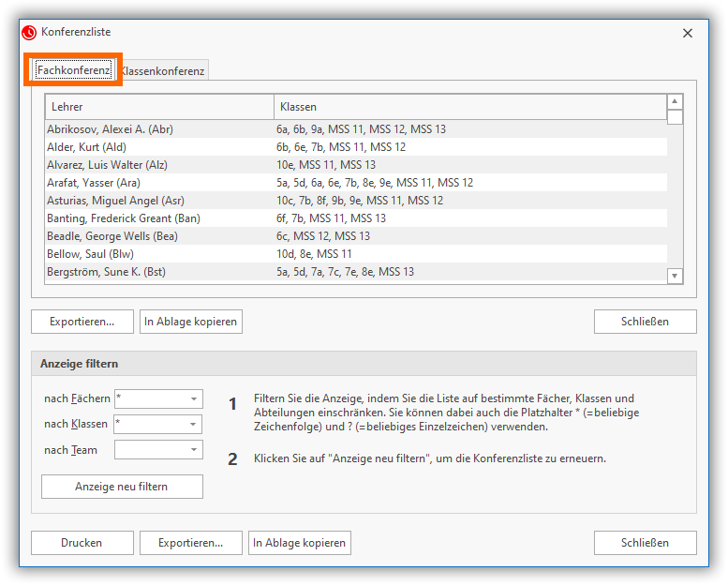Select the Fachkonferenz tab

[74, 70]
